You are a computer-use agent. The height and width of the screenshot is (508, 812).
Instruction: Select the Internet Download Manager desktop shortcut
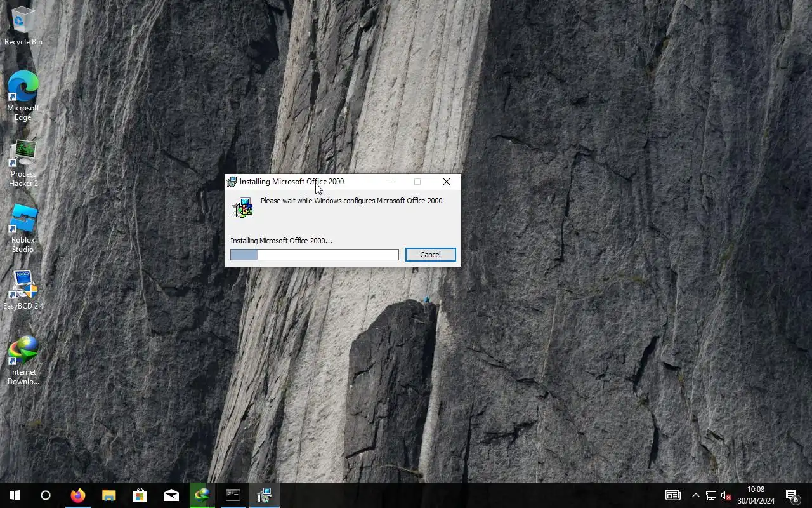pos(23,361)
